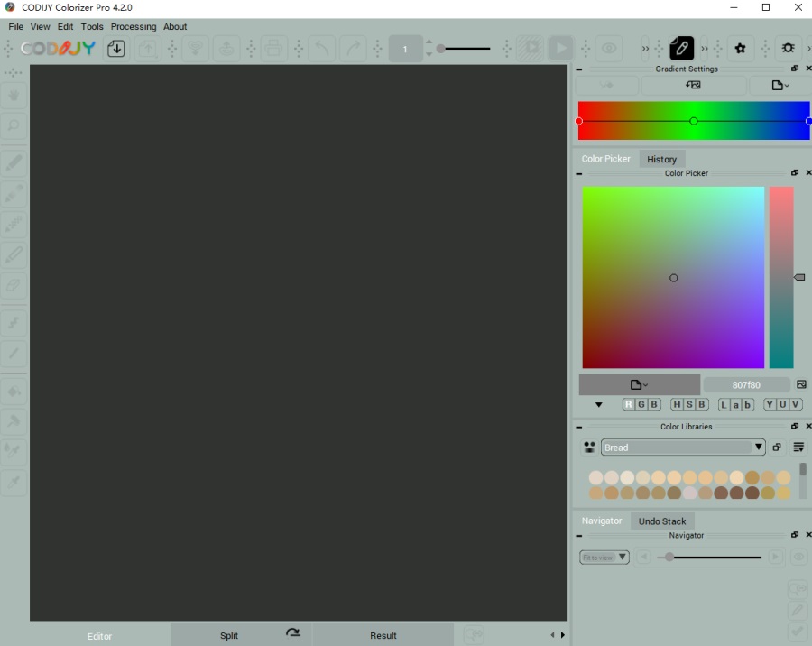Expand the toolbar overflow chevron before gear
Viewport: 812px width, 646px height.
[x=705, y=49]
